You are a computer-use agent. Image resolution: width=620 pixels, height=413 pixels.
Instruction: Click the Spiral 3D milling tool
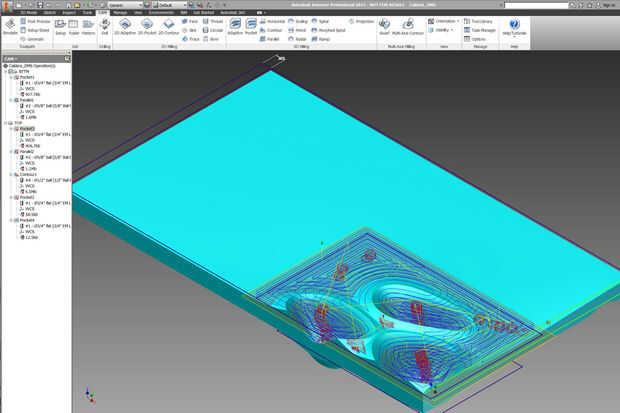pos(320,21)
